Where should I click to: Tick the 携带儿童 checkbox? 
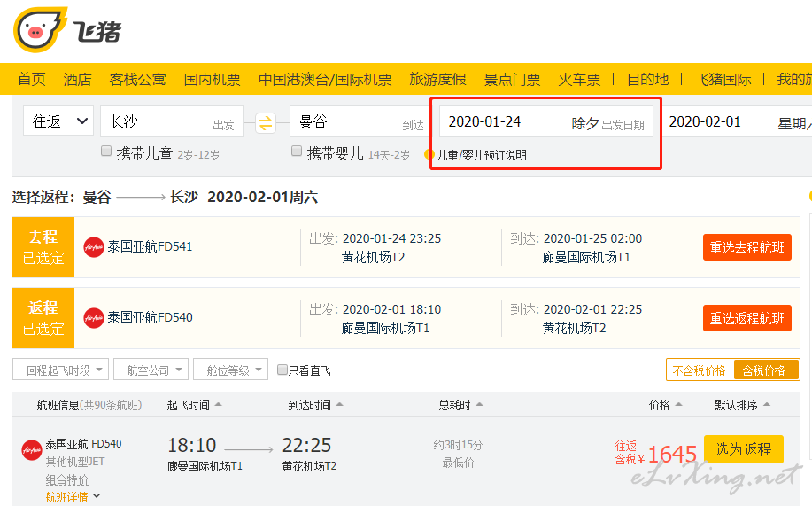pos(106,151)
